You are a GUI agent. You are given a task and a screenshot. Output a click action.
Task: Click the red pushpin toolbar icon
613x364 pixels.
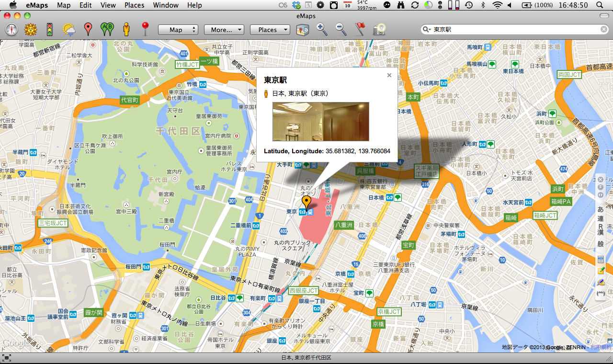[x=145, y=30]
